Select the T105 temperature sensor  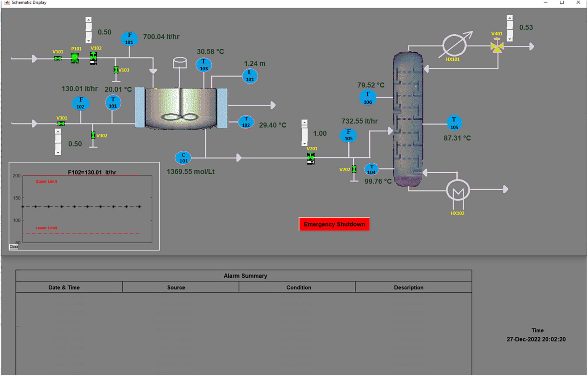pyautogui.click(x=454, y=123)
